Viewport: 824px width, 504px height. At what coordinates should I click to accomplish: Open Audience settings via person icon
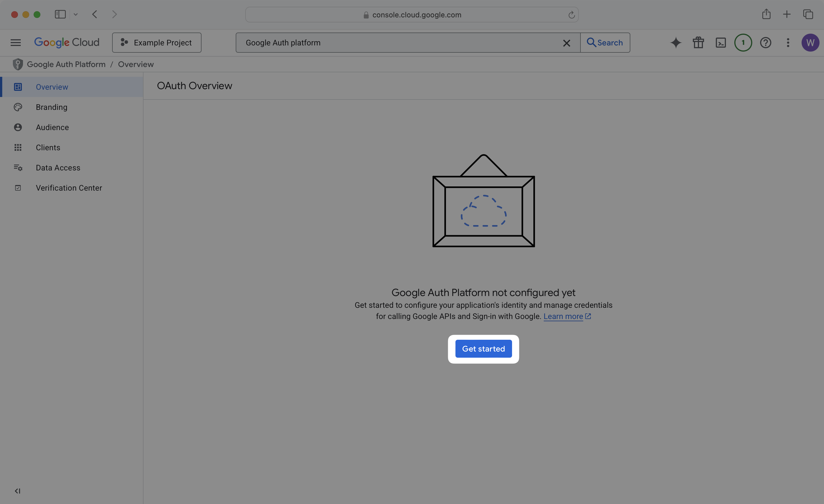coord(18,127)
